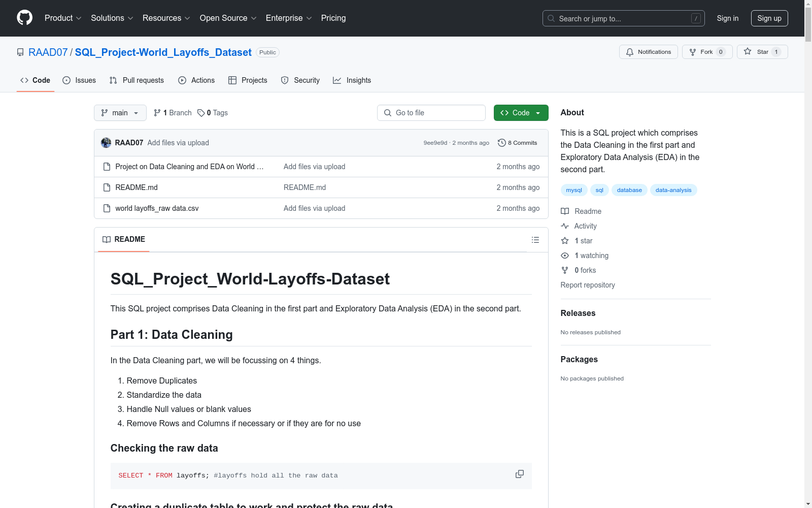This screenshot has height=508, width=812.
Task: Open SQL_Project-World_Layoffs_Dataset repository link
Action: pos(163,52)
